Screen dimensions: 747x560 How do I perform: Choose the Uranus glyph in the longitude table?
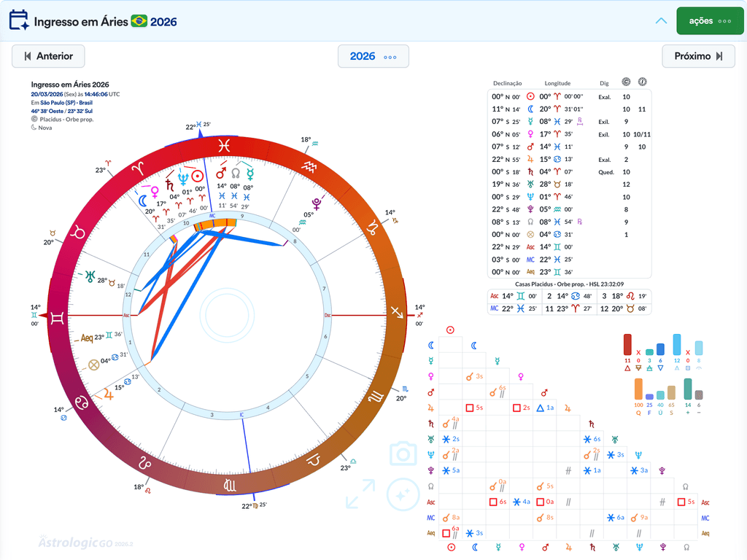coord(530,184)
